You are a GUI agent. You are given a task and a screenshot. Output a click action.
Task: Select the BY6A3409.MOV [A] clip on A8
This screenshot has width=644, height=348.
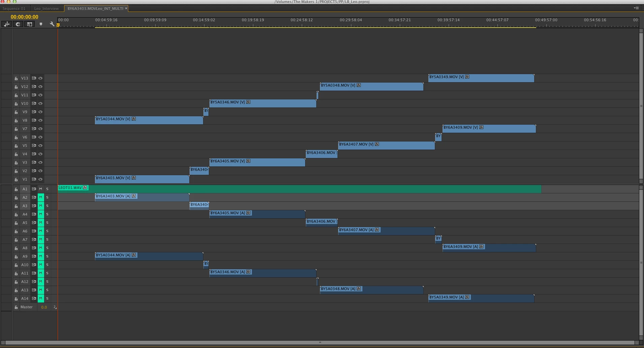[x=489, y=248]
